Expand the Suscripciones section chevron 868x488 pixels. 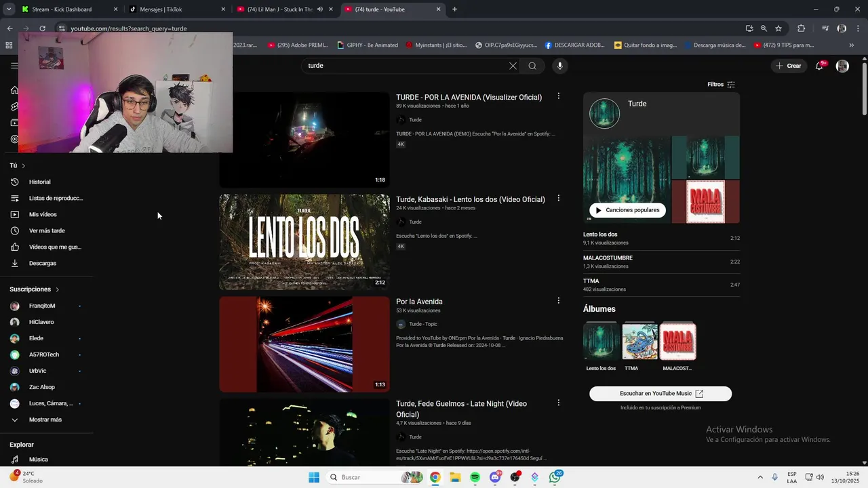[57, 289]
